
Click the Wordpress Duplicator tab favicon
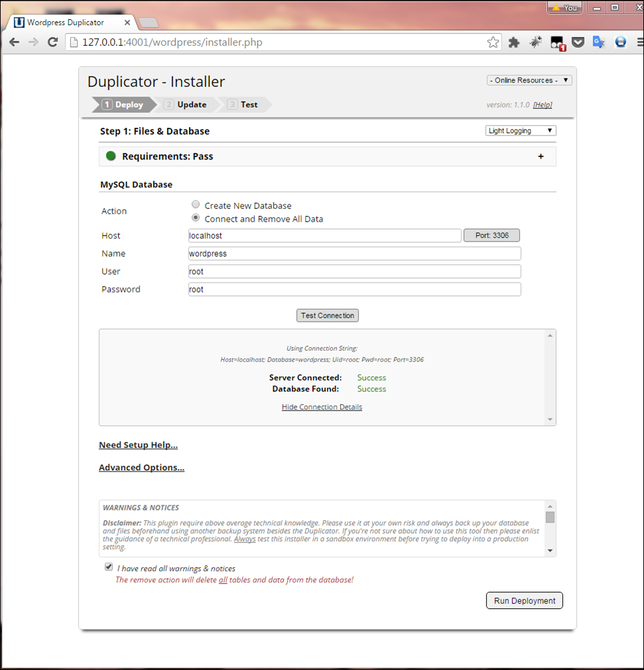point(19,22)
